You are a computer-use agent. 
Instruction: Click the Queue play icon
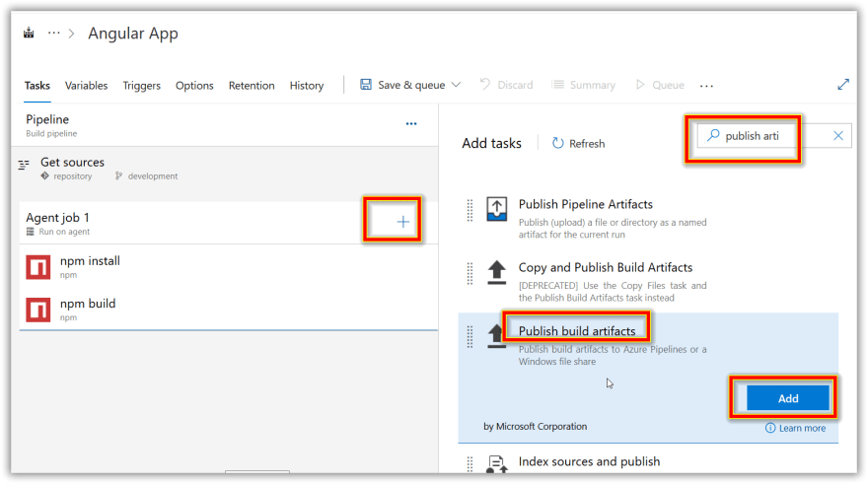pos(640,85)
